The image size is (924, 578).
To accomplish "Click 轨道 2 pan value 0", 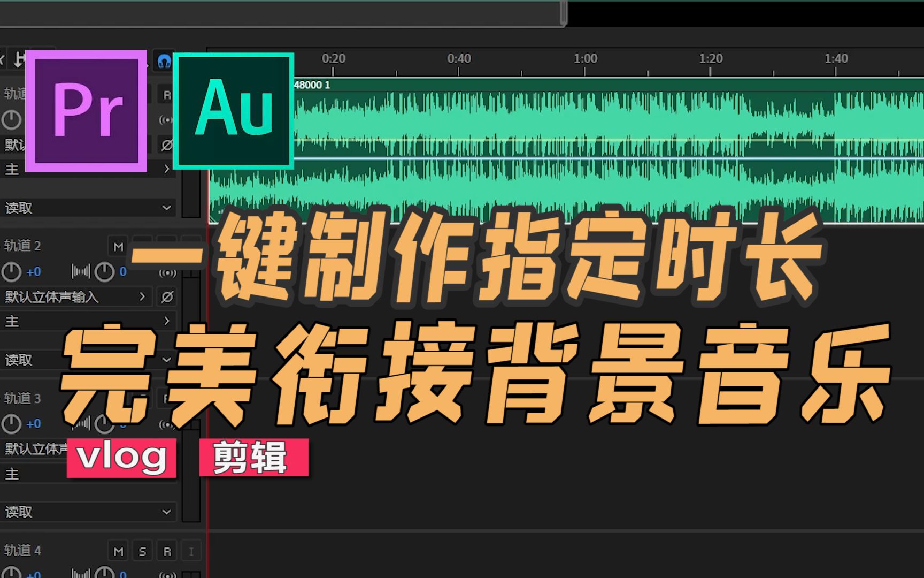I will coord(123,272).
